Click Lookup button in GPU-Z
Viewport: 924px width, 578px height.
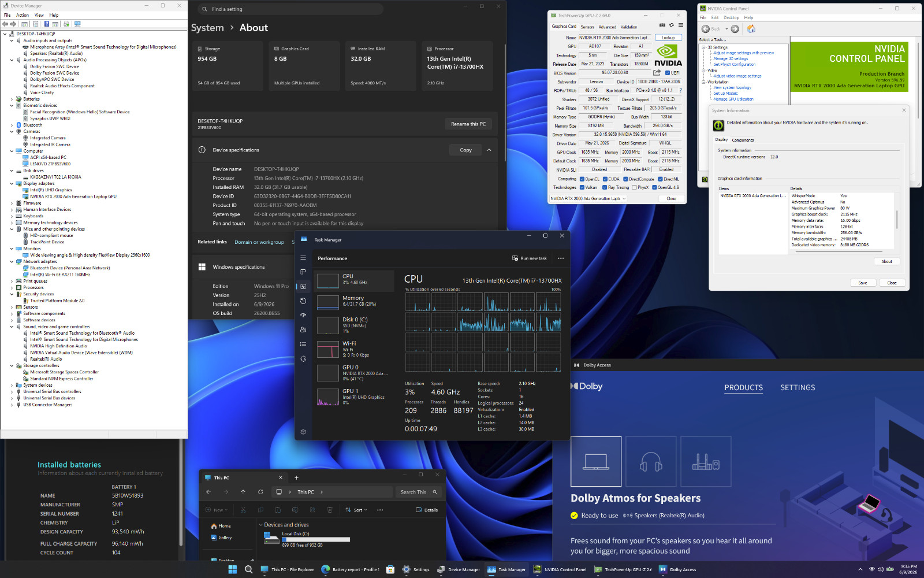coord(668,38)
